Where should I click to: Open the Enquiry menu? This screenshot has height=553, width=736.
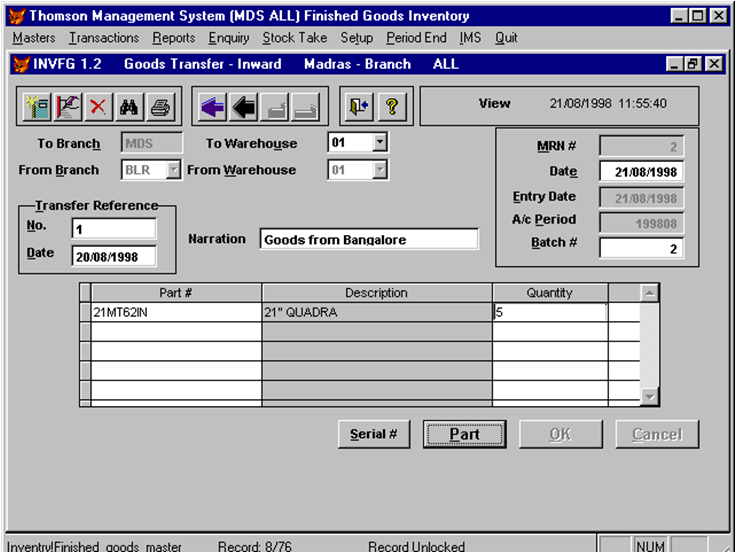click(229, 38)
